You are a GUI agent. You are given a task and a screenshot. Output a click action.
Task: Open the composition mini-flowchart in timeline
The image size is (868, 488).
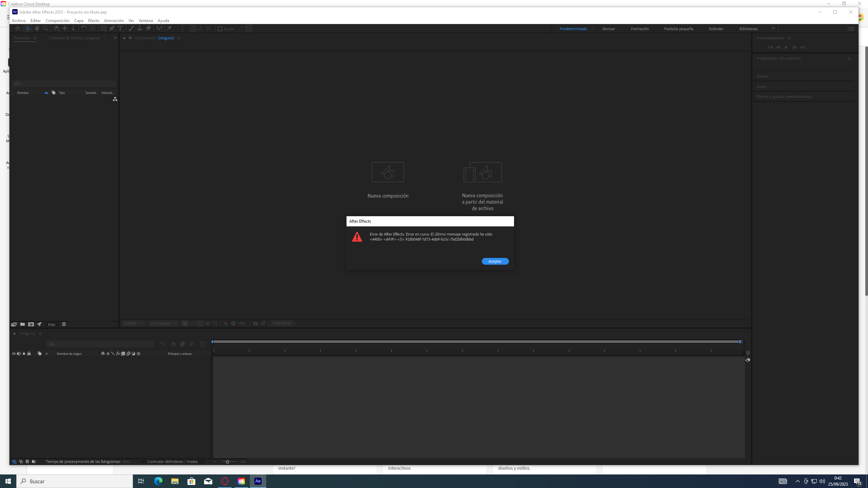(162, 344)
